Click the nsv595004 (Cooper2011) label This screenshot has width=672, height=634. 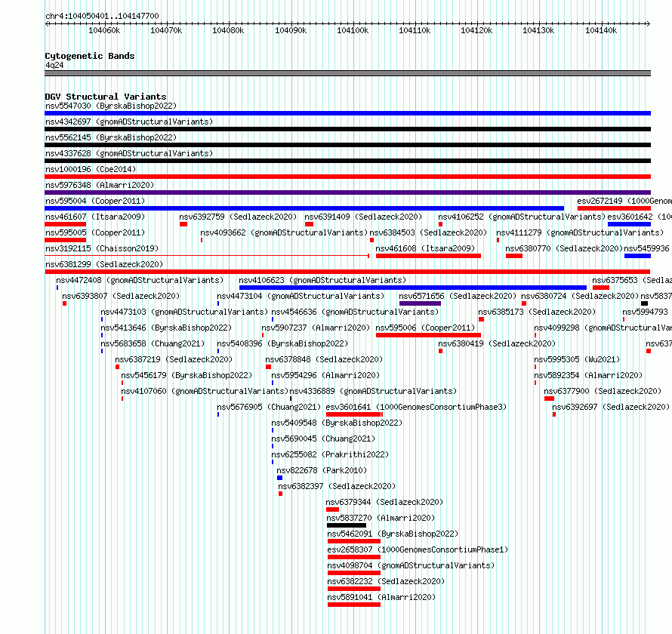click(x=95, y=201)
